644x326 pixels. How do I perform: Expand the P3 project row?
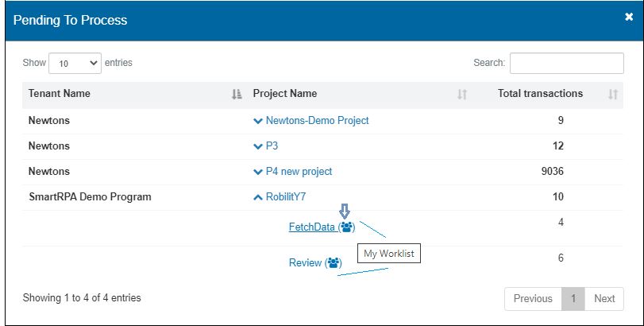(x=257, y=146)
